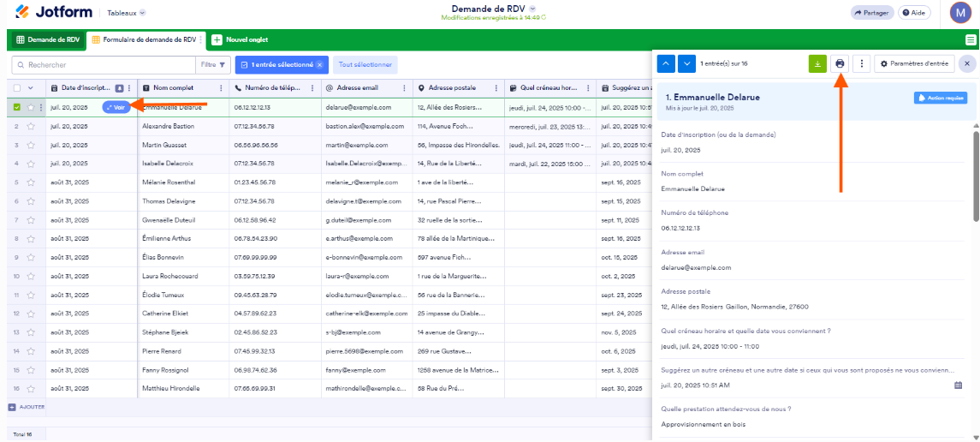This screenshot has width=980, height=442.
Task: Open the Tableaux dropdown next to logo
Action: point(126,13)
